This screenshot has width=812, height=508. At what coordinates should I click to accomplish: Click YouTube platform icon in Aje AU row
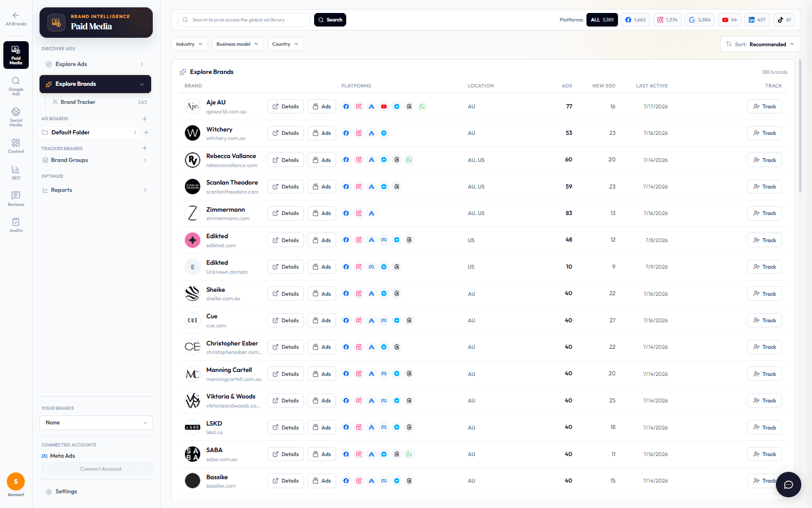point(384,107)
